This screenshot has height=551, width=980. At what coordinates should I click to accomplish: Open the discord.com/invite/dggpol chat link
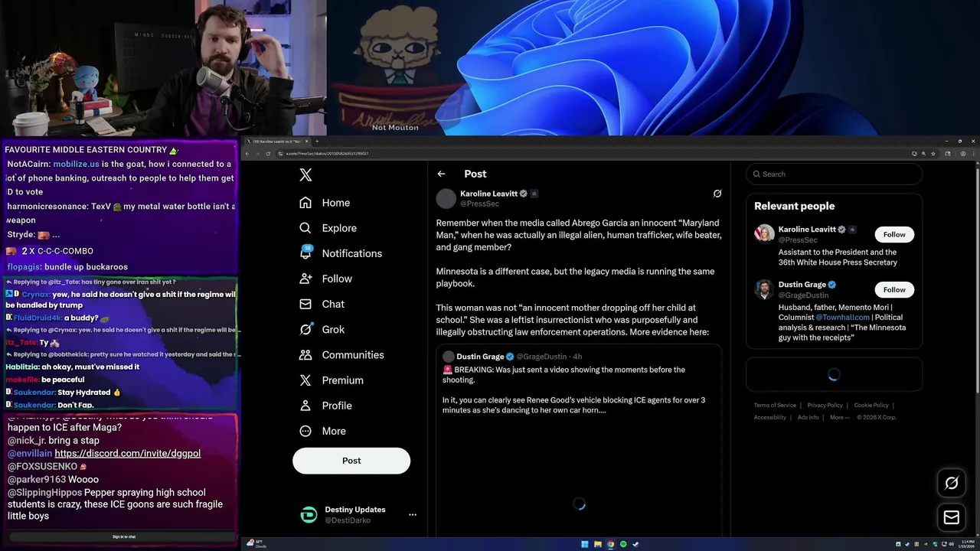128,454
